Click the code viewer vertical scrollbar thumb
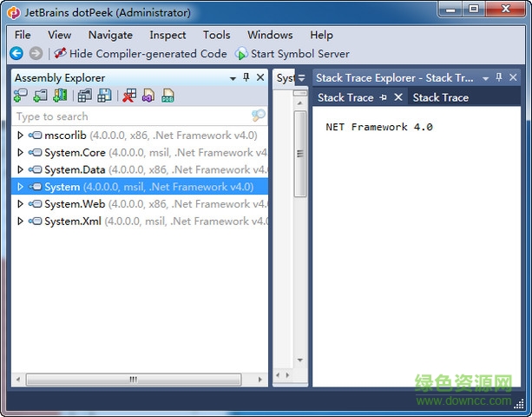This screenshot has width=532, height=417. (x=300, y=154)
